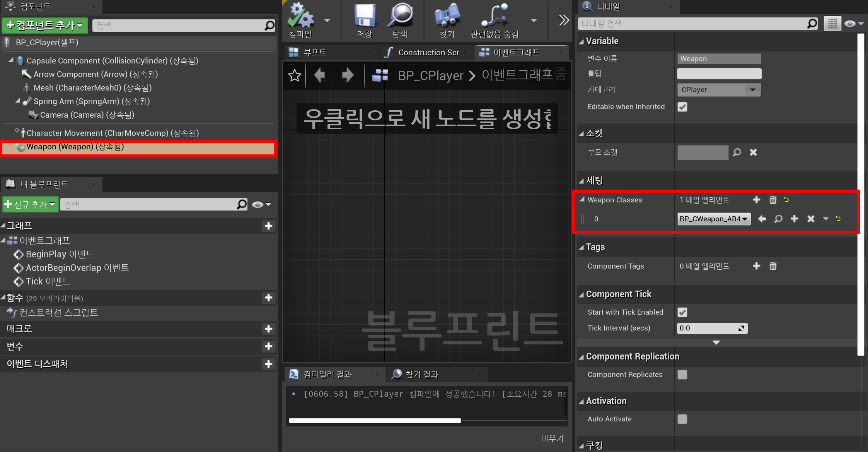Collapse the Capsule Component tree node
This screenshot has height=452, width=868.
tap(11, 60)
